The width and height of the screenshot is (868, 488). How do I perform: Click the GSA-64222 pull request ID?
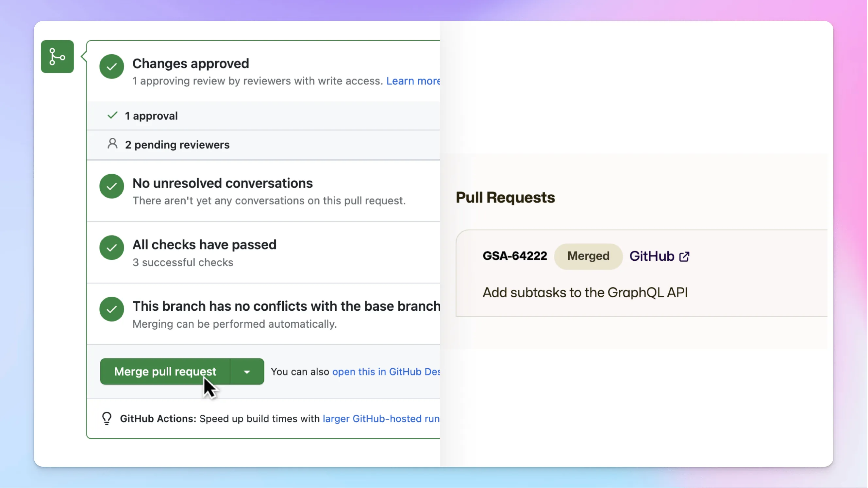(515, 256)
